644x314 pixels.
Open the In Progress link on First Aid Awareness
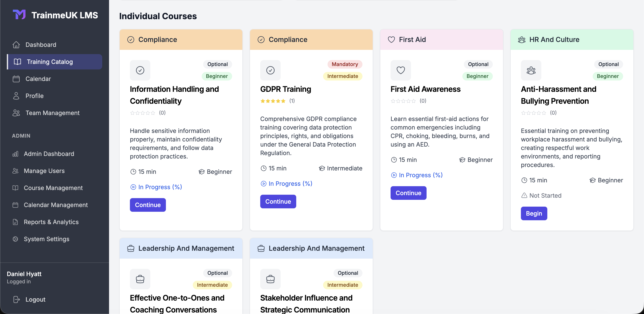(x=417, y=175)
